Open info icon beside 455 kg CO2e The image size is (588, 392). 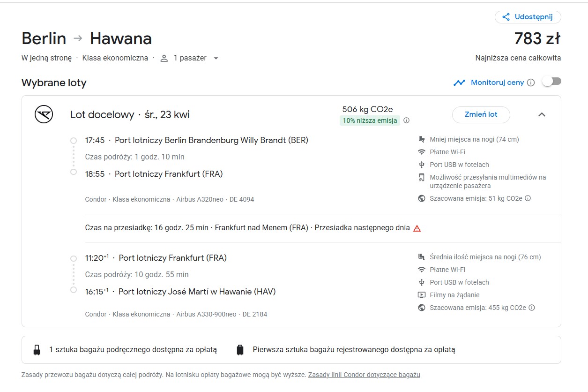click(x=532, y=308)
